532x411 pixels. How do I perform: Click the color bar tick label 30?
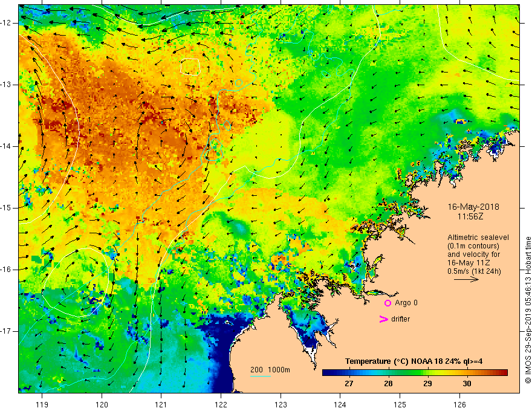467,384
